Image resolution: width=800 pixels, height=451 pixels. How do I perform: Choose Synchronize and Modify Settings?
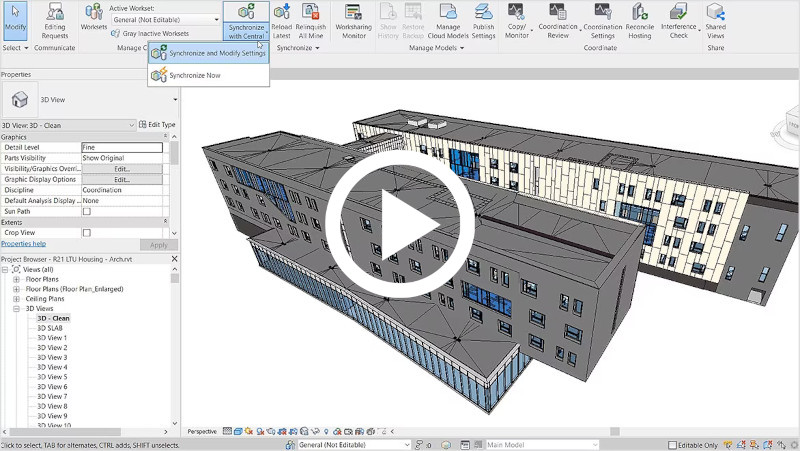tap(209, 53)
